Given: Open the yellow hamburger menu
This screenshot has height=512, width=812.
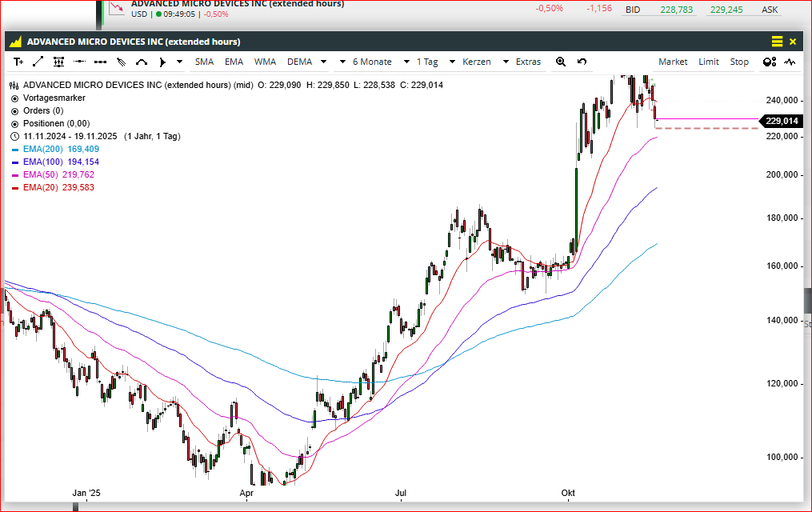Looking at the screenshot, I should point(777,42).
